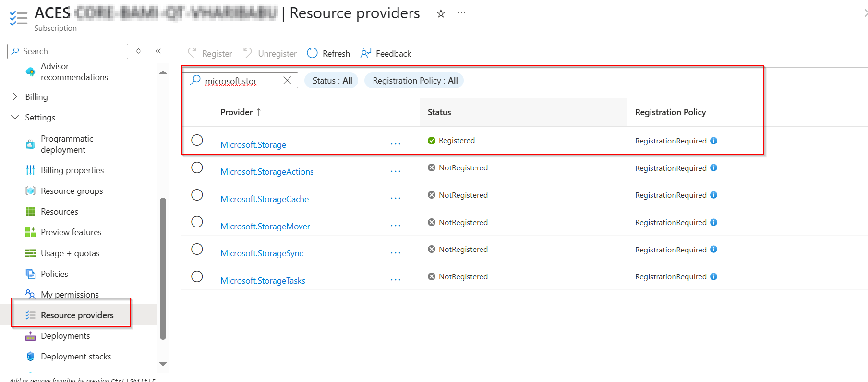Click the info icon in Microsoft.StorageActions policy cell
The width and height of the screenshot is (868, 382).
(x=714, y=167)
